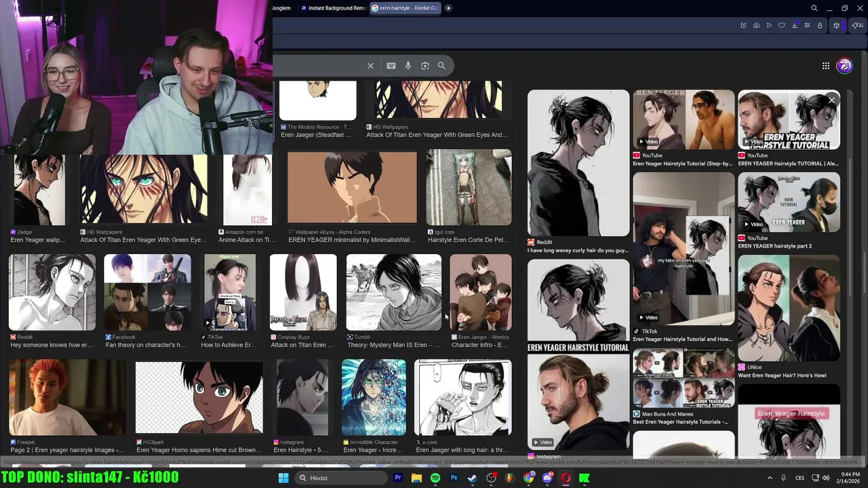This screenshot has width=868, height=488.
Task: Open Opera browser from taskbar
Action: point(566,478)
